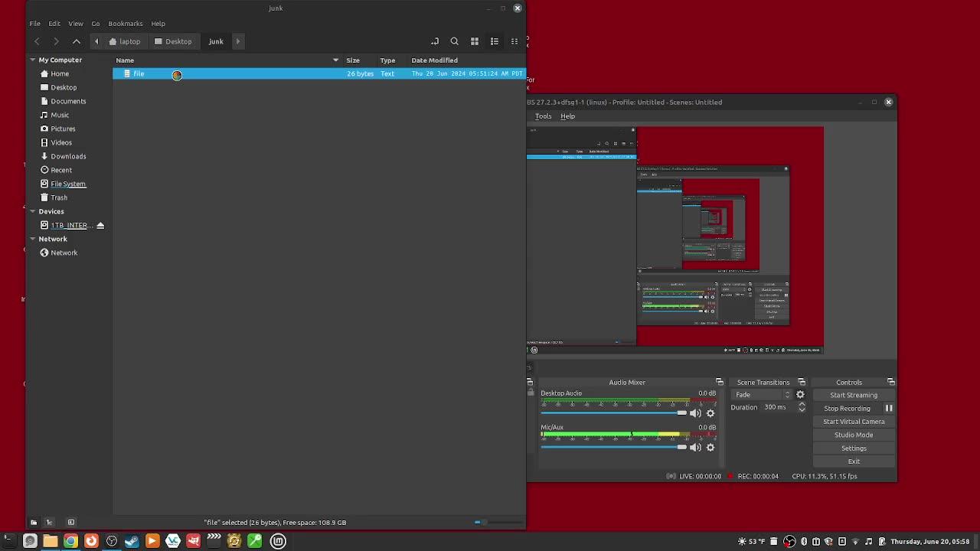Open Trash in the sidebar

click(59, 197)
